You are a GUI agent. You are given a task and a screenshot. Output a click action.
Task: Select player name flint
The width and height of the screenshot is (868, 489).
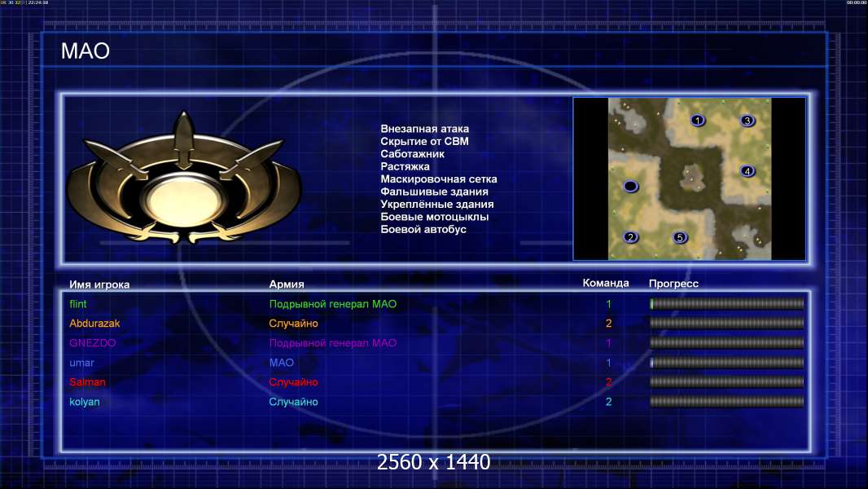(78, 304)
